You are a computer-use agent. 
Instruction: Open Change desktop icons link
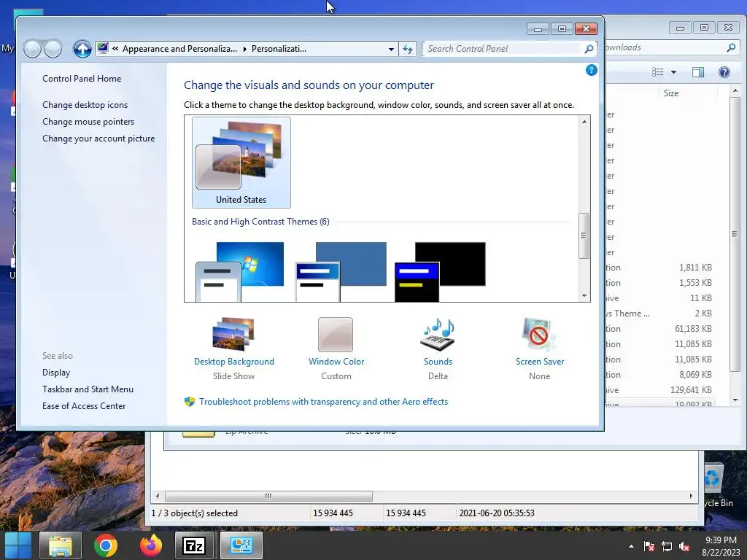(85, 105)
